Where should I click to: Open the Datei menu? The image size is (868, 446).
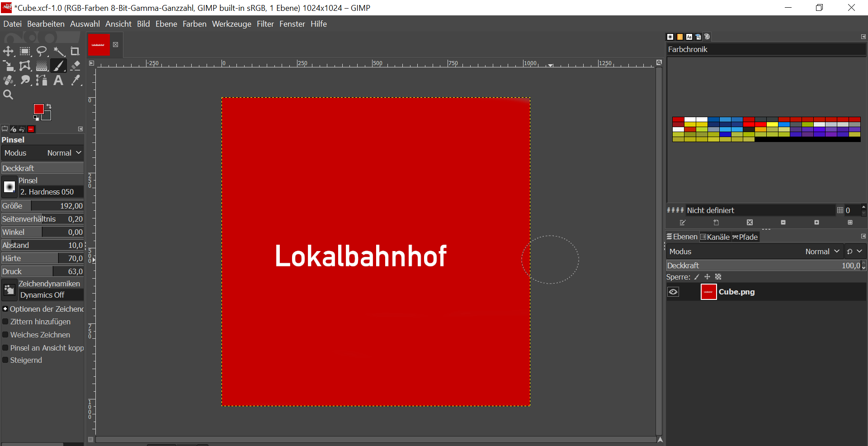(12, 24)
